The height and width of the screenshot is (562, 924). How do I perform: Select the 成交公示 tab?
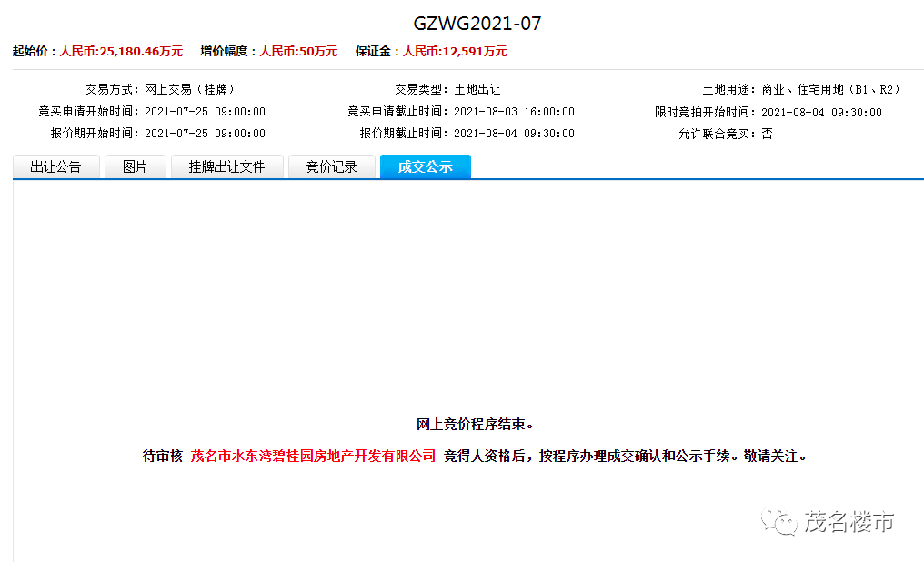426,166
